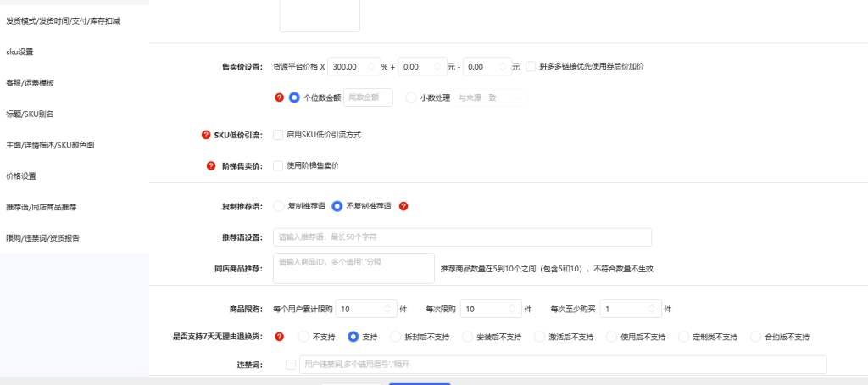Viewport: 868px width, 385px height.
Task: Click the 同店商品推荐 ID textarea
Action: [353, 269]
